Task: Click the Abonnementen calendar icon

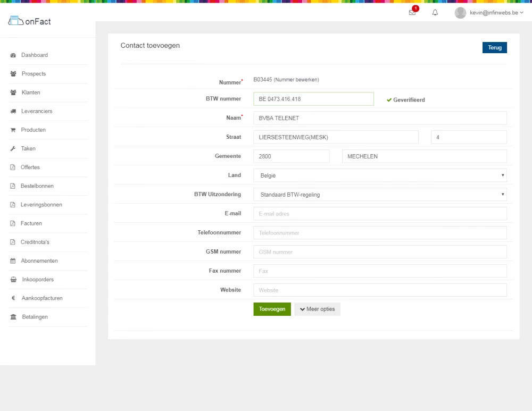Action: 13,261
